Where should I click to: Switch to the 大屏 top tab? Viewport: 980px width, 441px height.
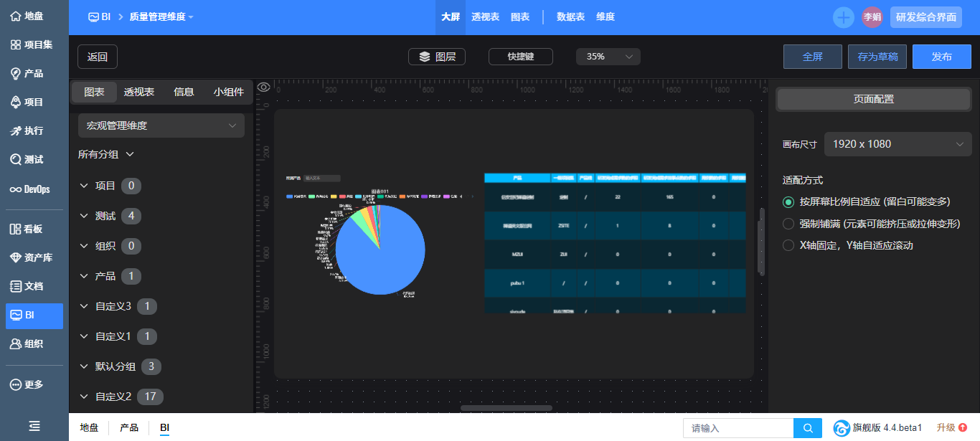[x=451, y=17]
